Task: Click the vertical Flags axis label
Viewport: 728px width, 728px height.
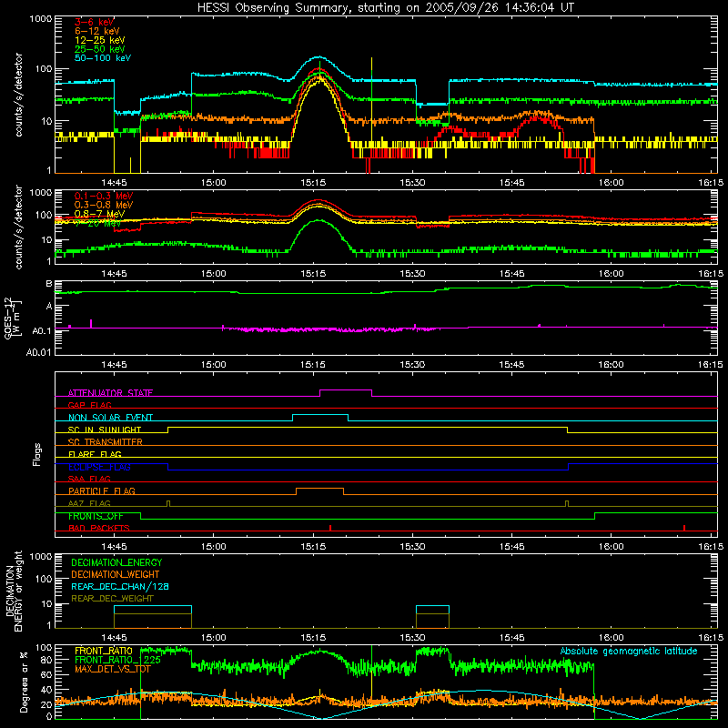Action: point(37,454)
